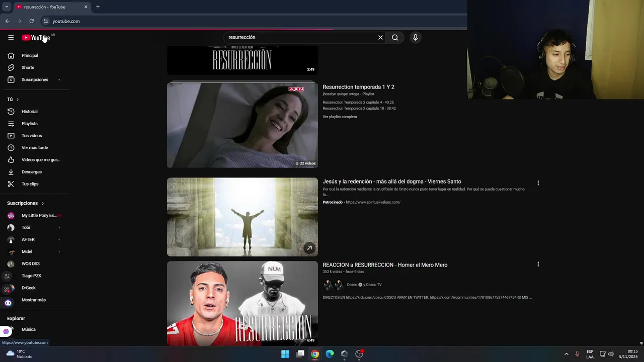
Task: Open Jesús y la redención ad title
Action: (x=392, y=182)
